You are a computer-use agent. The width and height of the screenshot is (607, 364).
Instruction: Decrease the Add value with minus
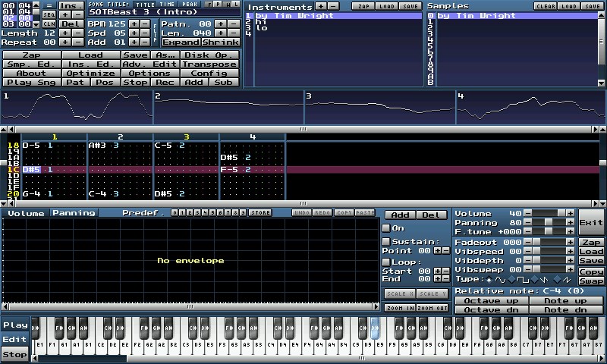click(x=145, y=42)
